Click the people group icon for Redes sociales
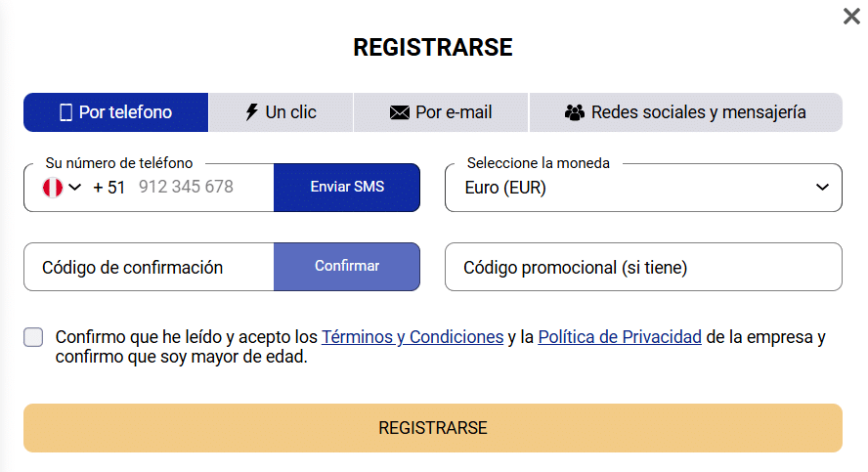The width and height of the screenshot is (868, 472). [575, 112]
